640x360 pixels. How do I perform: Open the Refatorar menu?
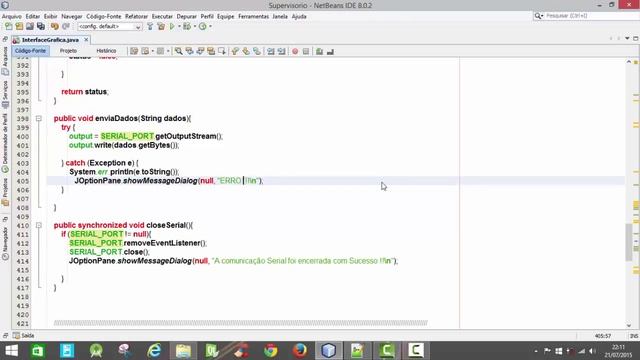tap(136, 16)
